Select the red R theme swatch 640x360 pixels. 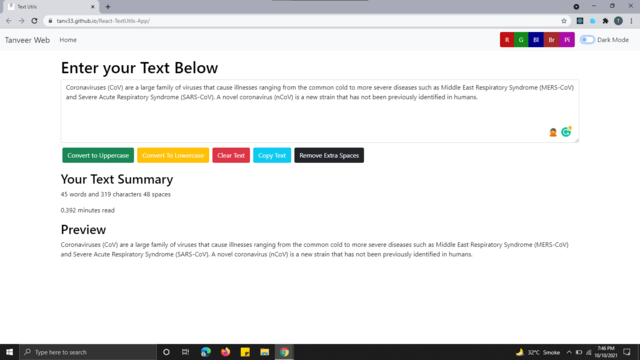(507, 40)
